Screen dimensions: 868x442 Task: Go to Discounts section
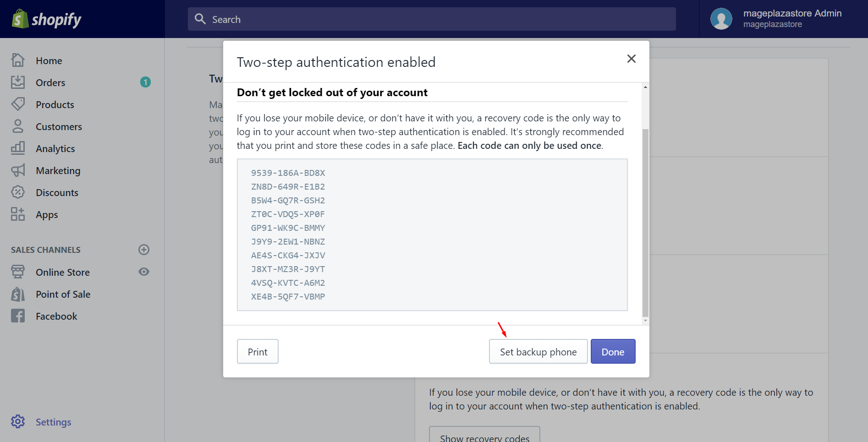coord(57,192)
